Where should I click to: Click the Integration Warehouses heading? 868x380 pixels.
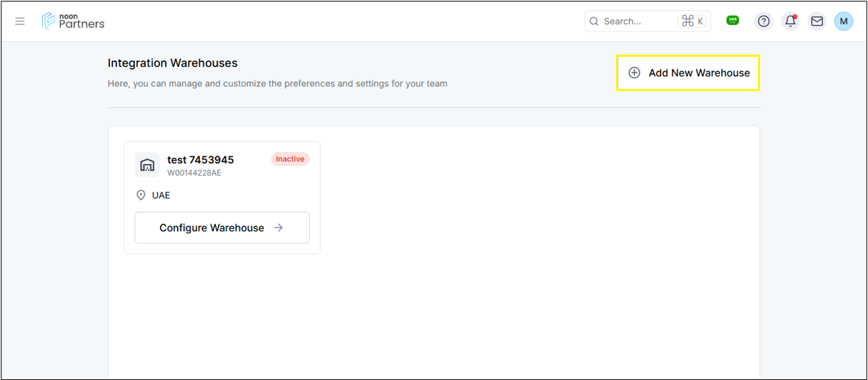coord(173,63)
